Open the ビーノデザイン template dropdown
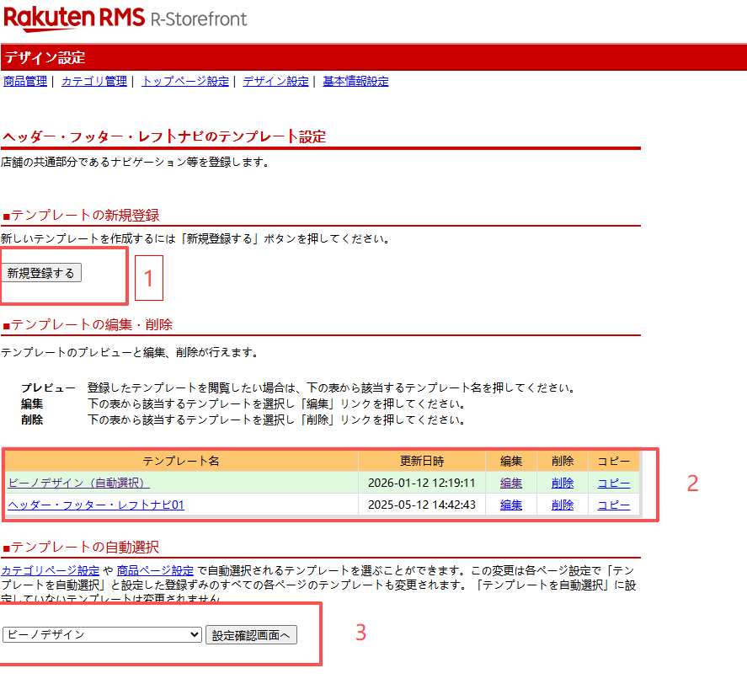Screen dimensions: 747x700 [102, 635]
